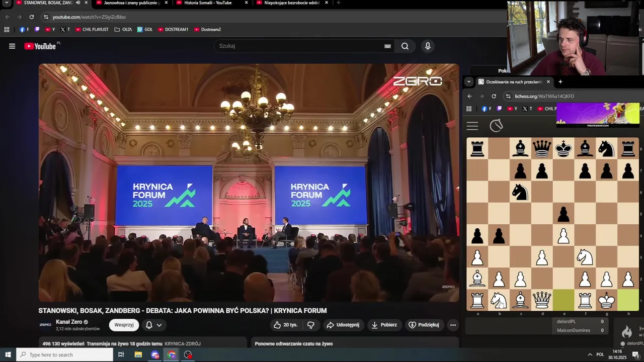This screenshot has height=362, width=644.
Task: Open the Kanał Zero channel page
Action: click(x=69, y=322)
